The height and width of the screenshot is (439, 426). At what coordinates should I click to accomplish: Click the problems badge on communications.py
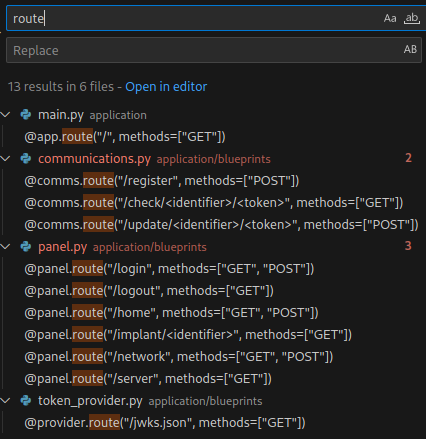408,158
